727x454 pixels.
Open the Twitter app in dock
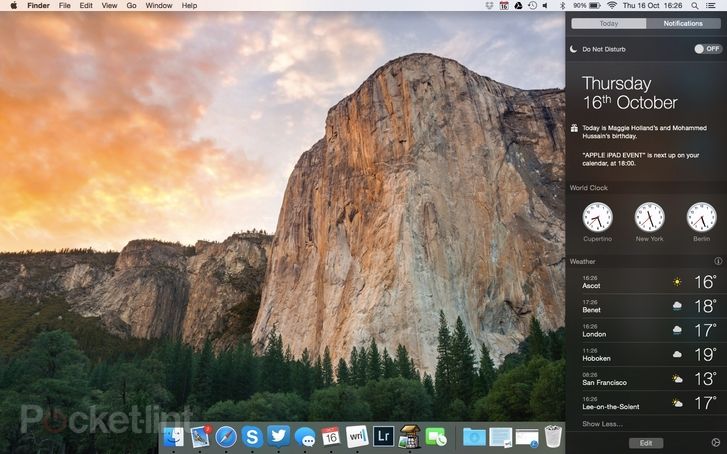(x=279, y=436)
